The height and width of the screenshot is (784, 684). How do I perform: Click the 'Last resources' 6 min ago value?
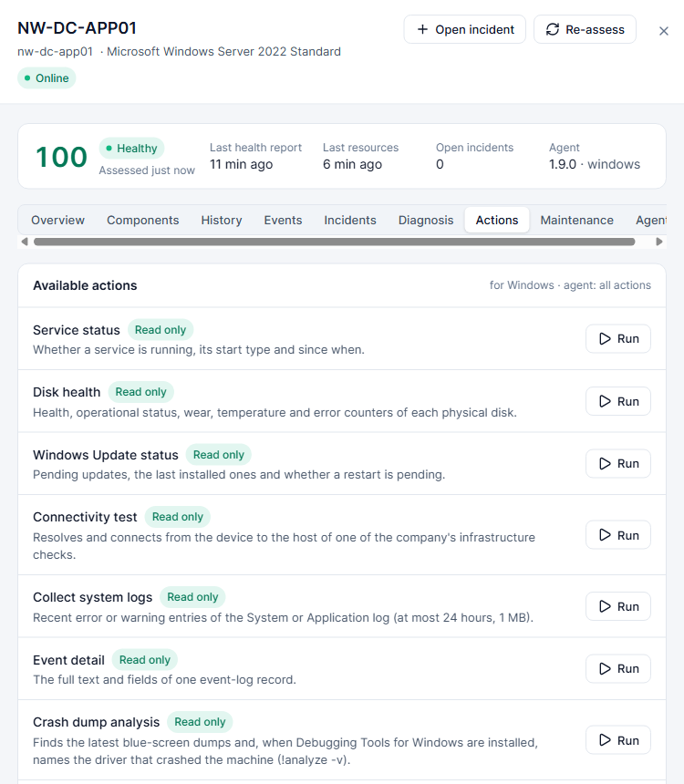coord(352,164)
